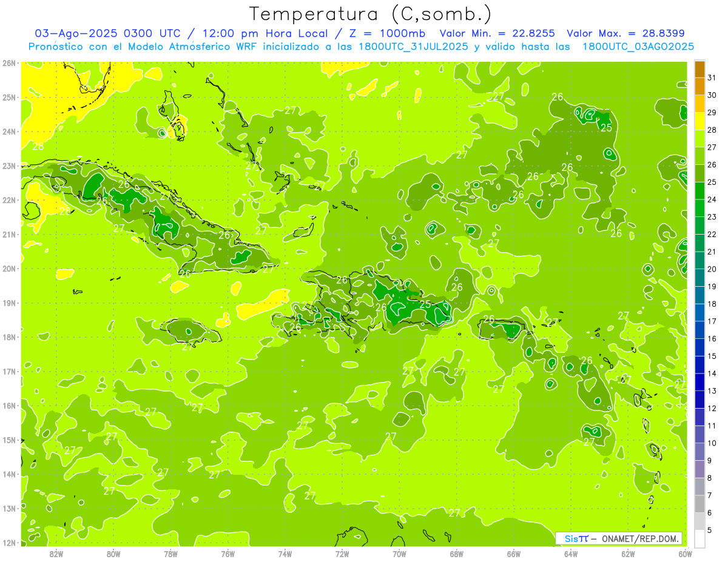Click the latitude label "22N"
Image resolution: width=728 pixels, height=562 pixels.
click(x=9, y=200)
